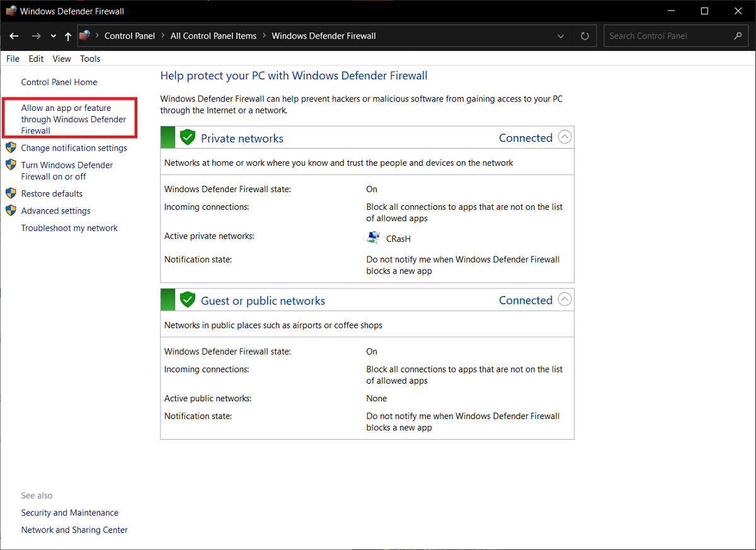This screenshot has height=550, width=756.
Task: Click the up-one-level arrow in the toolbar
Action: [68, 36]
